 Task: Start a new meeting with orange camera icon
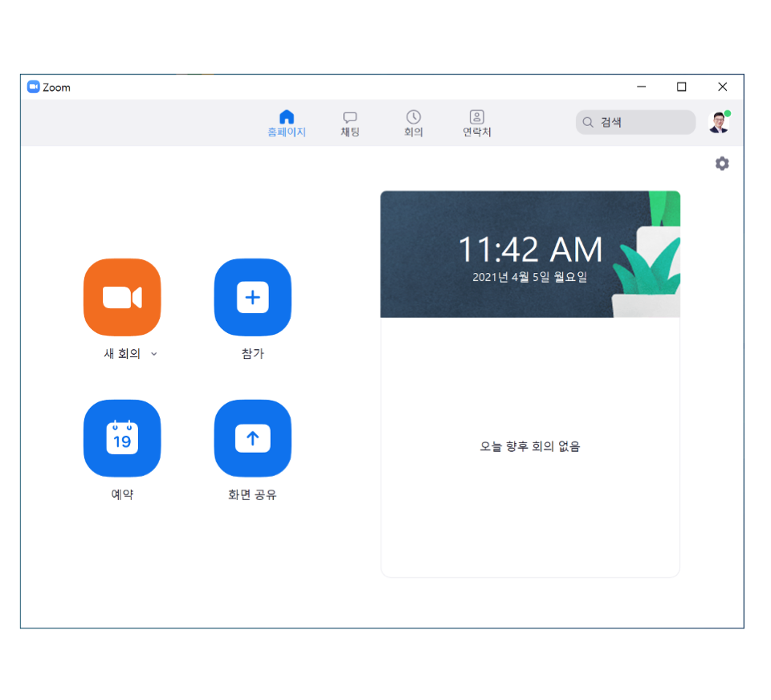pos(122,297)
